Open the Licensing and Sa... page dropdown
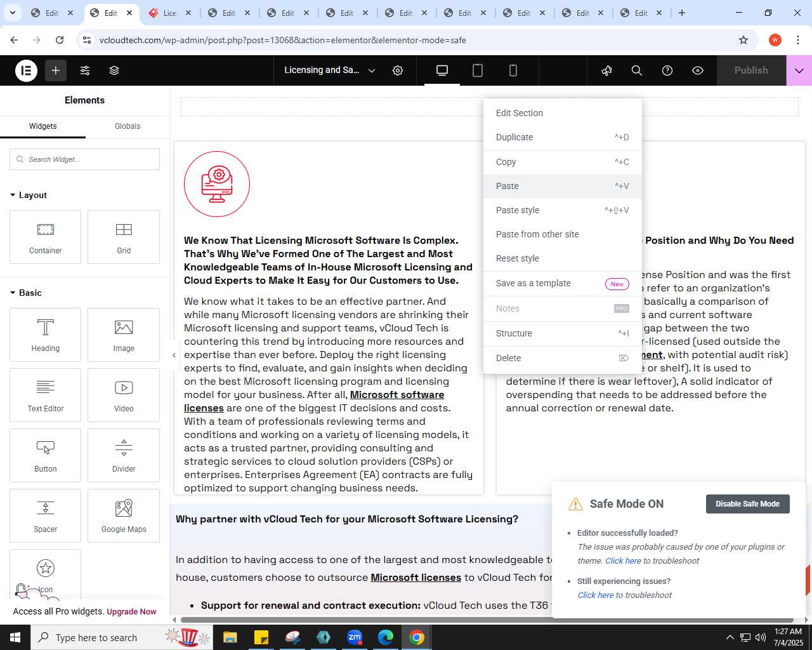This screenshot has width=812, height=650. [329, 70]
